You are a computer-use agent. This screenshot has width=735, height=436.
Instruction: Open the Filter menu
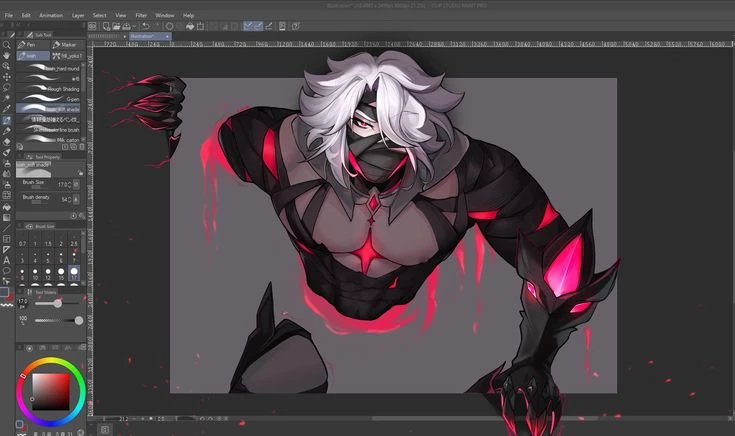pos(141,16)
